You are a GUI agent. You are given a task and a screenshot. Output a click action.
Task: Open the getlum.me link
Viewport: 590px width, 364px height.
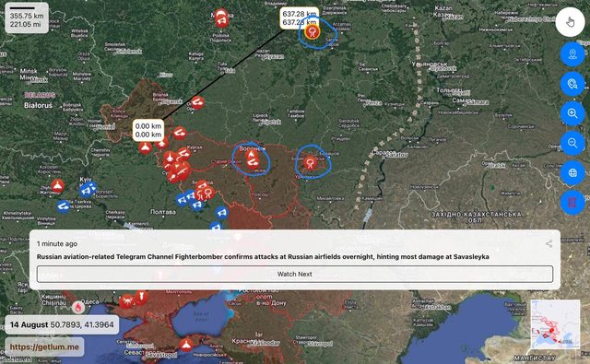point(44,346)
